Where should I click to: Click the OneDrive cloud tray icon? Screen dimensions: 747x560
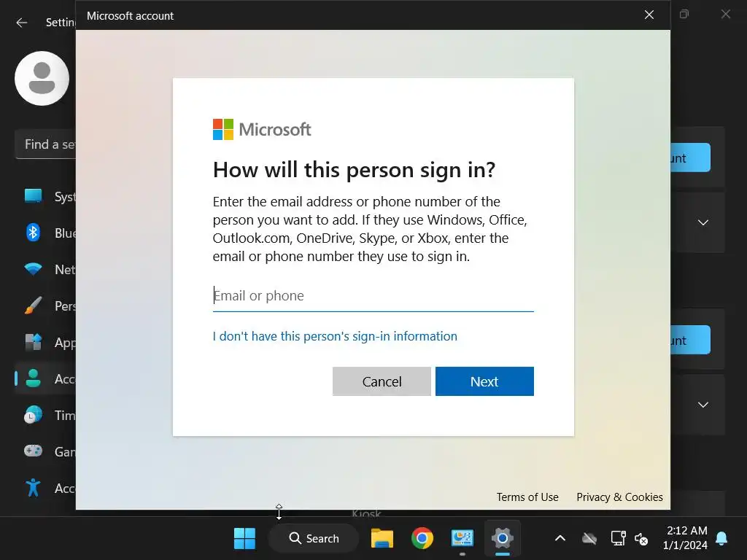(589, 539)
